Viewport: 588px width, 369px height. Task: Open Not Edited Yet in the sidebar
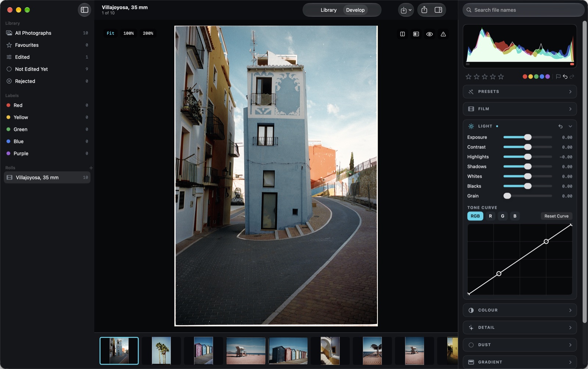pos(47,69)
